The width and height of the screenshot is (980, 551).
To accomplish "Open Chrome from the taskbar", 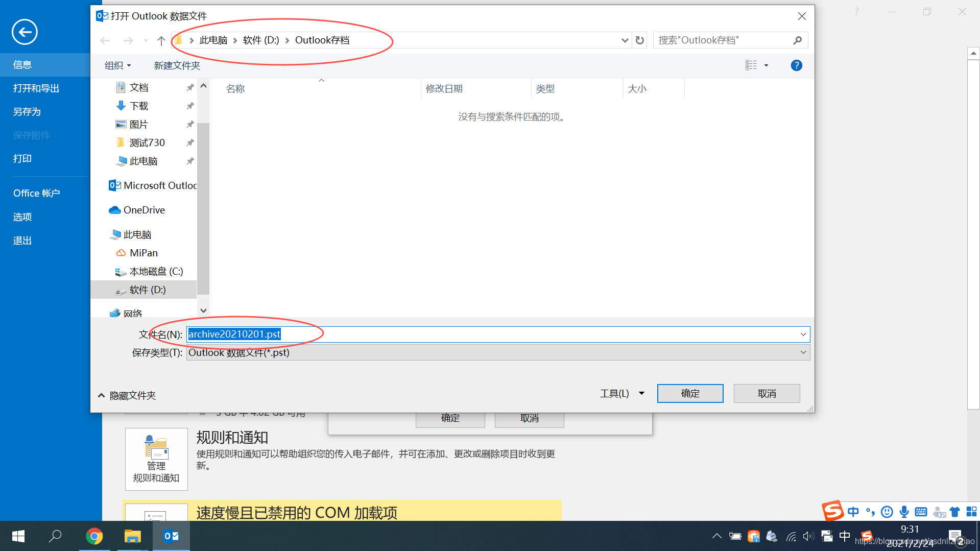I will 94,536.
